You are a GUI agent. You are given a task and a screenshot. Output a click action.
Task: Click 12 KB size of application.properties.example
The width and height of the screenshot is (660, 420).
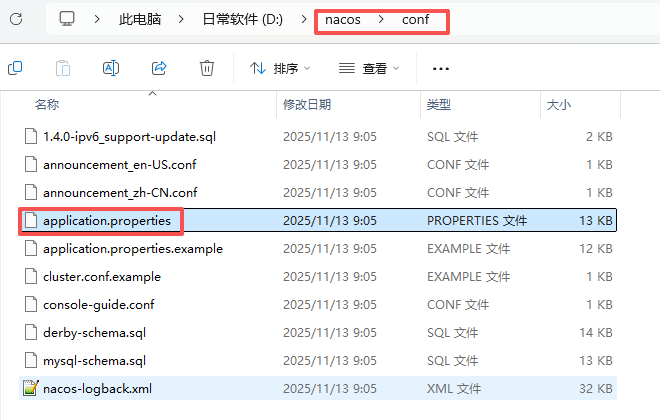pos(596,249)
